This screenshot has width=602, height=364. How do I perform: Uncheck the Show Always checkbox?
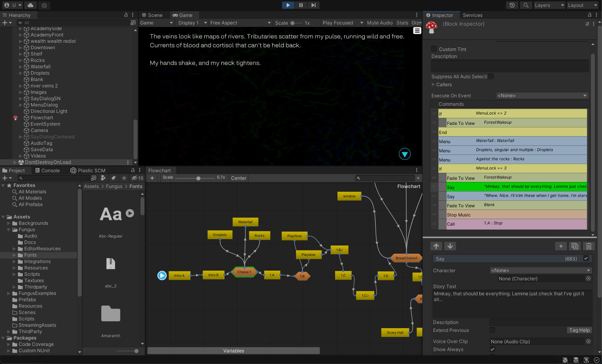coord(492,349)
